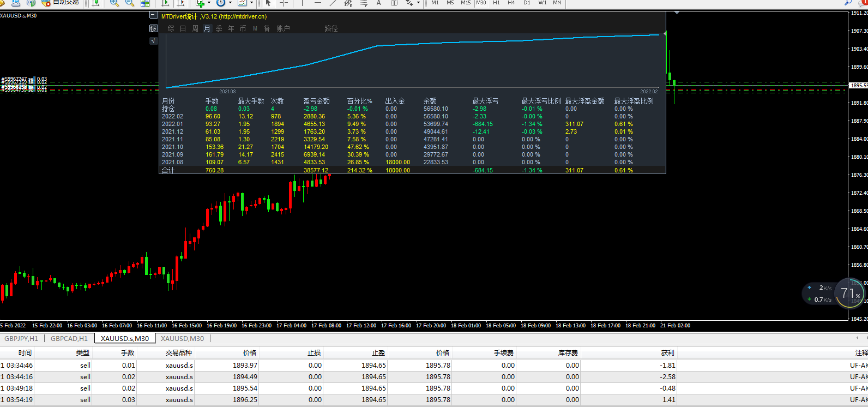Click the MTDriver panel minimize box icon
868x407 pixels.
[154, 16]
